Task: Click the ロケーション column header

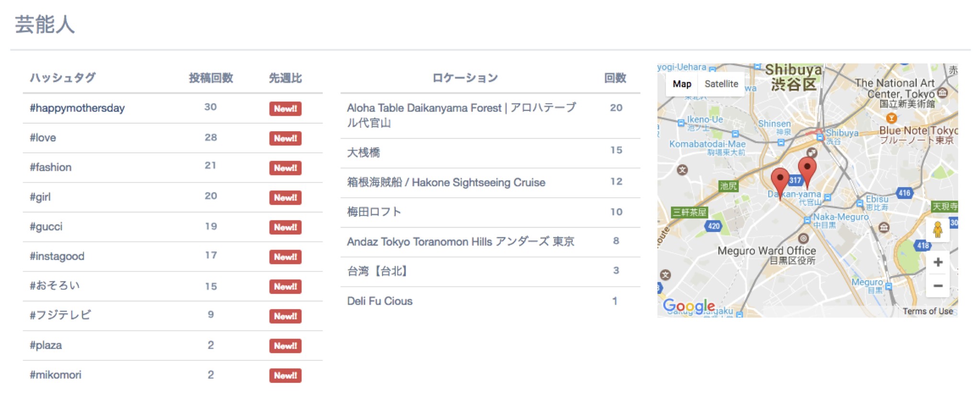Action: pyautogui.click(x=465, y=78)
